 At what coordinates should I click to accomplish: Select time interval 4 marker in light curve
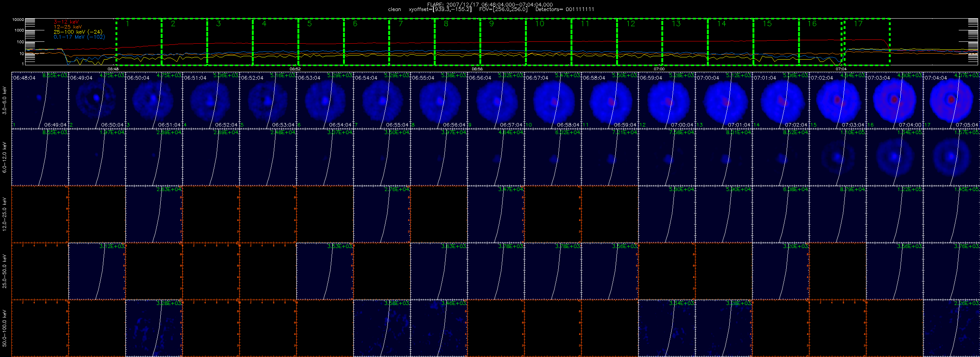tap(264, 24)
